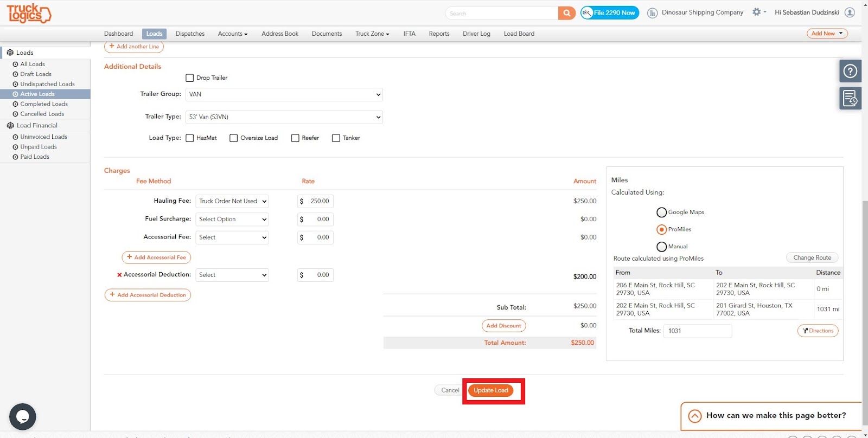Screen dimensions: 868x438
Task: Expand the Accounts menu
Action: point(233,34)
